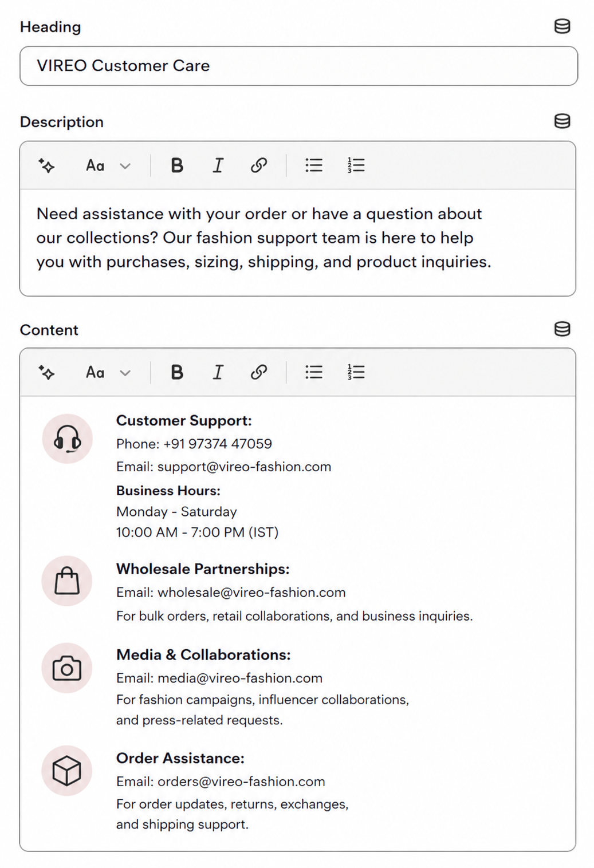Click the 'Order Assistance:' heading
This screenshot has height=868, width=594.
[180, 759]
